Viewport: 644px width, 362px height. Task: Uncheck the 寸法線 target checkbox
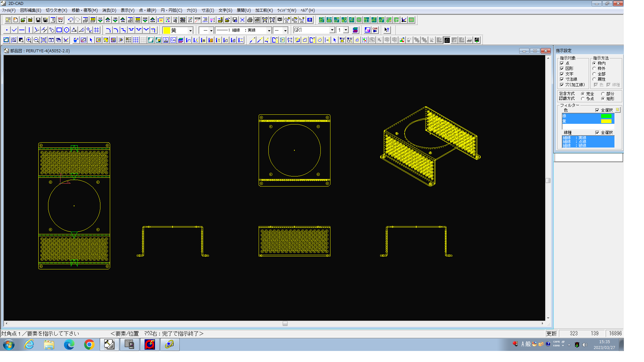[562, 79]
